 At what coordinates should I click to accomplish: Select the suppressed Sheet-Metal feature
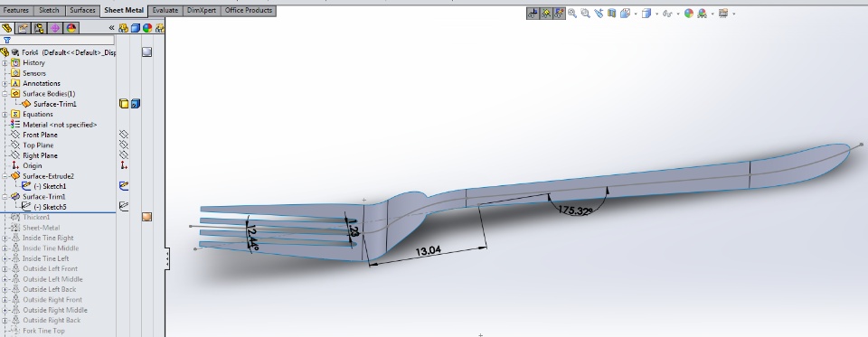(41, 228)
